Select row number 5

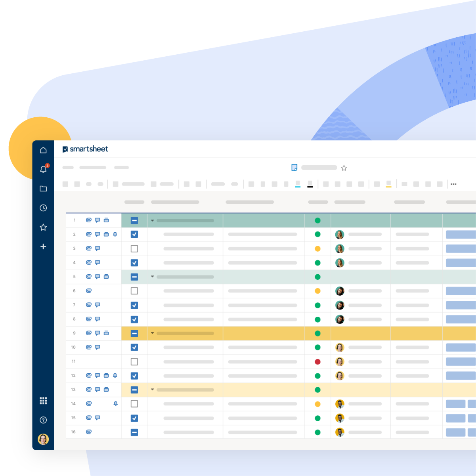pyautogui.click(x=74, y=277)
